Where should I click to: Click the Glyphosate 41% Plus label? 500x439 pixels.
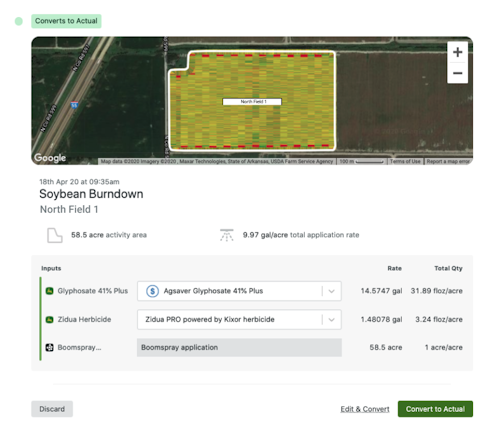tap(93, 291)
